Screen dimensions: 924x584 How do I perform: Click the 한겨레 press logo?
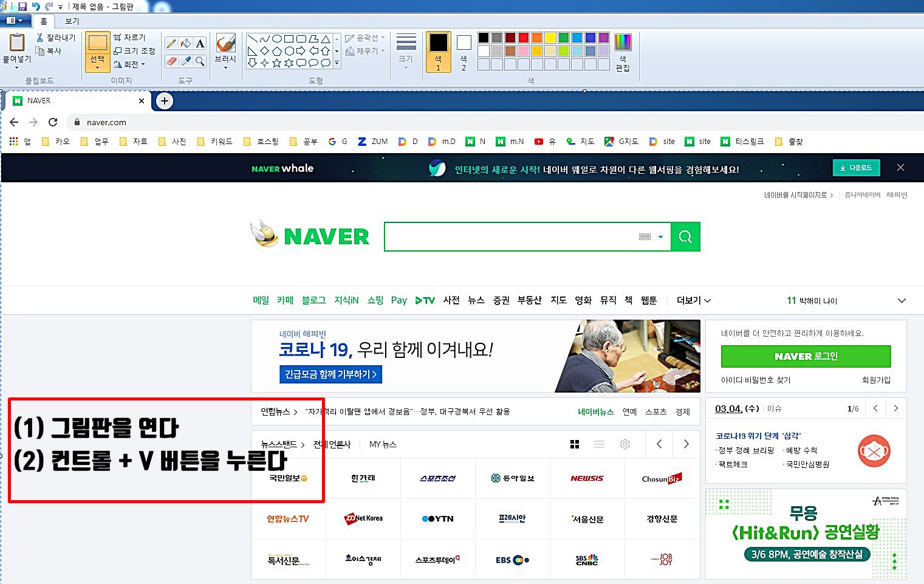363,478
